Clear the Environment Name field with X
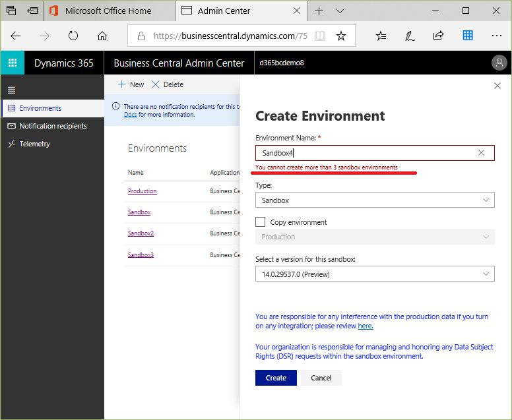Viewport: 512px width, 420px height. (x=481, y=153)
